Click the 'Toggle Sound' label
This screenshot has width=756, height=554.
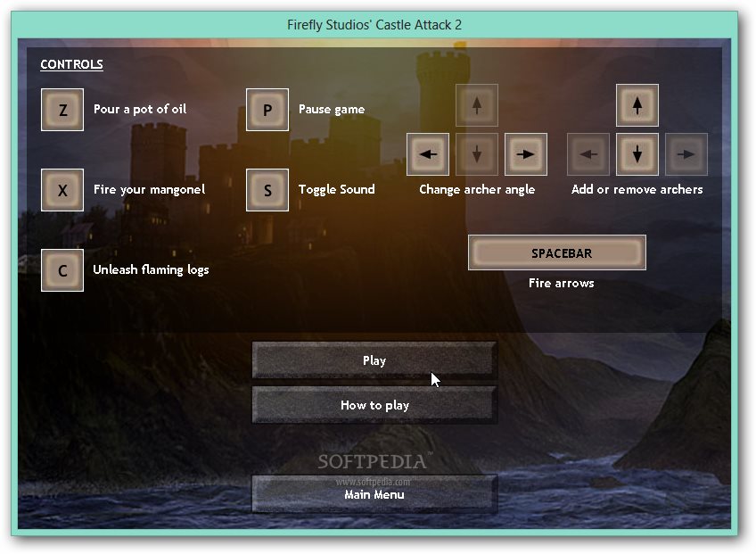(x=336, y=189)
